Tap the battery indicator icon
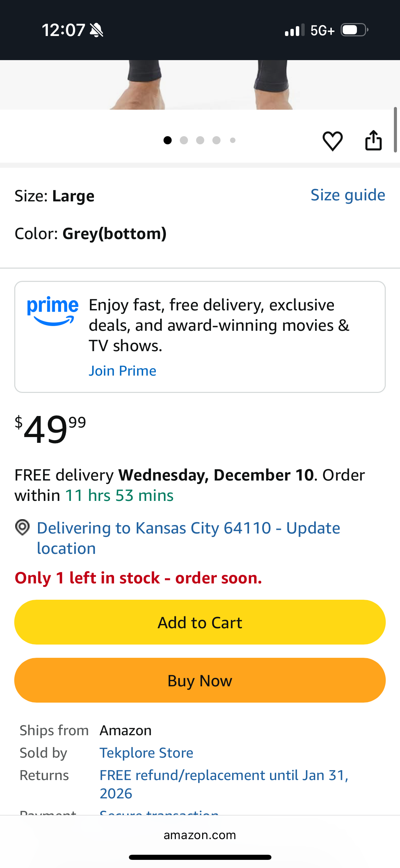 [354, 30]
